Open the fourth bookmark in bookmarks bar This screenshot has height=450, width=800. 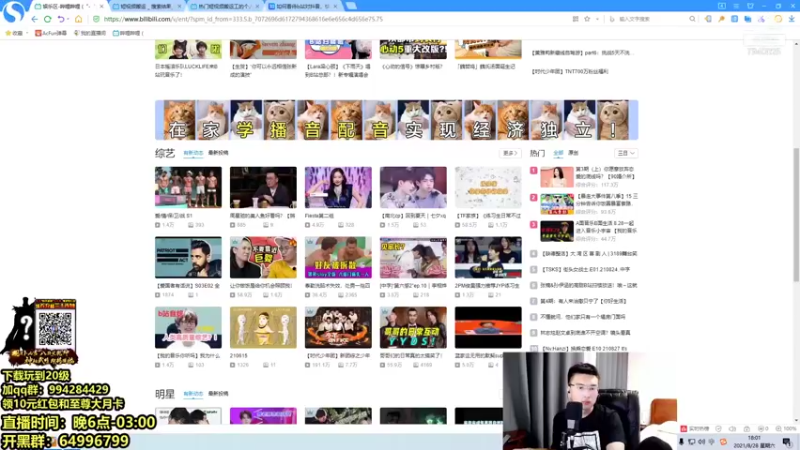pos(128,33)
